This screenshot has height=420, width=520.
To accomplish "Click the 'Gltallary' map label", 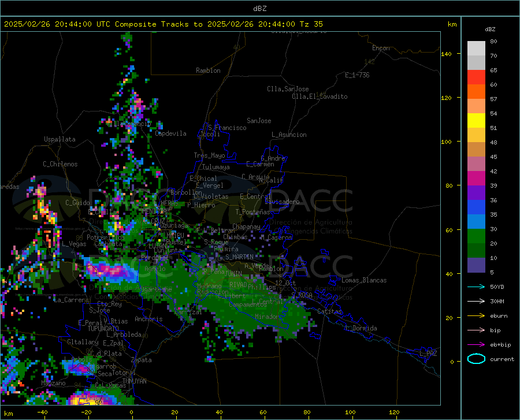I will tap(83, 342).
